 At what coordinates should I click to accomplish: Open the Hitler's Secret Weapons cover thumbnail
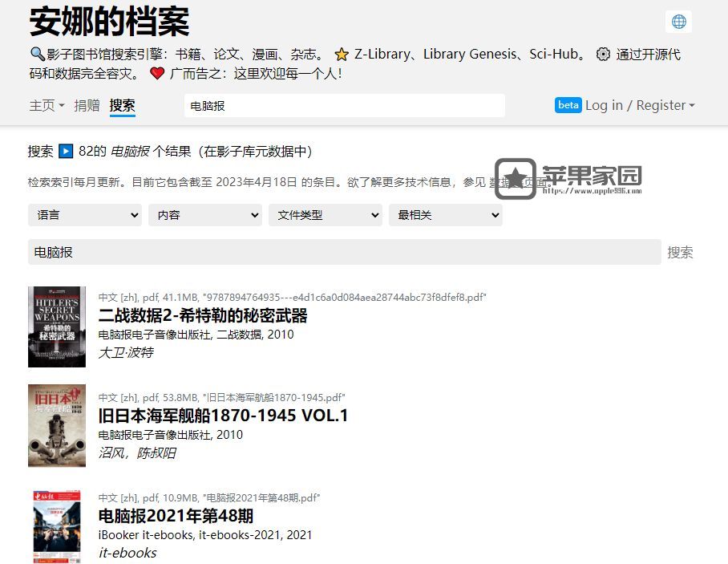click(57, 327)
